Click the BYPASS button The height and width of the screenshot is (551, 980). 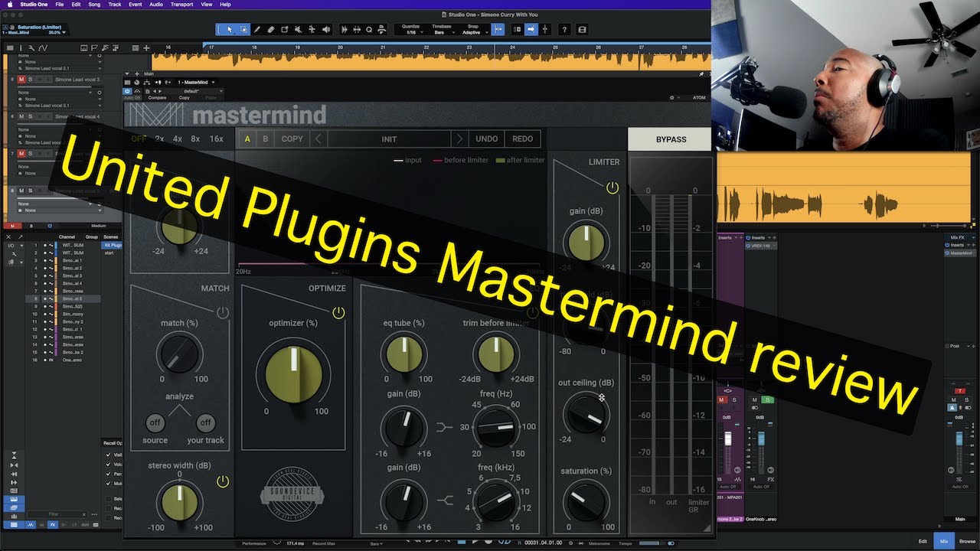click(x=671, y=139)
